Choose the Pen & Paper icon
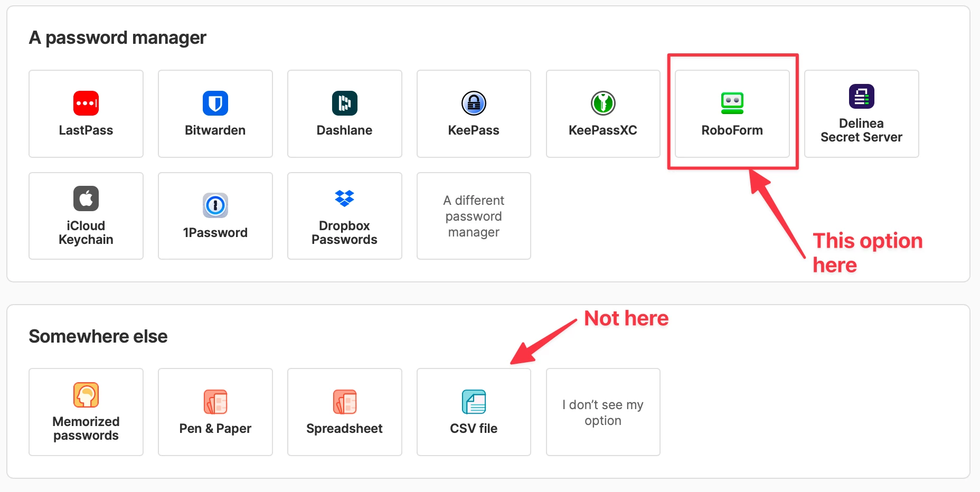The height and width of the screenshot is (492, 980). tap(215, 402)
